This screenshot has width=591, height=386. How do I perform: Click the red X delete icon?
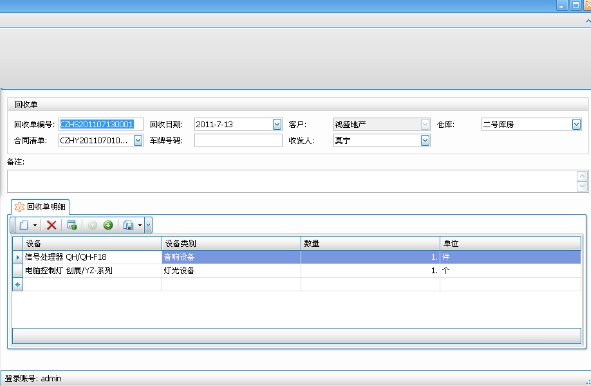coord(51,225)
